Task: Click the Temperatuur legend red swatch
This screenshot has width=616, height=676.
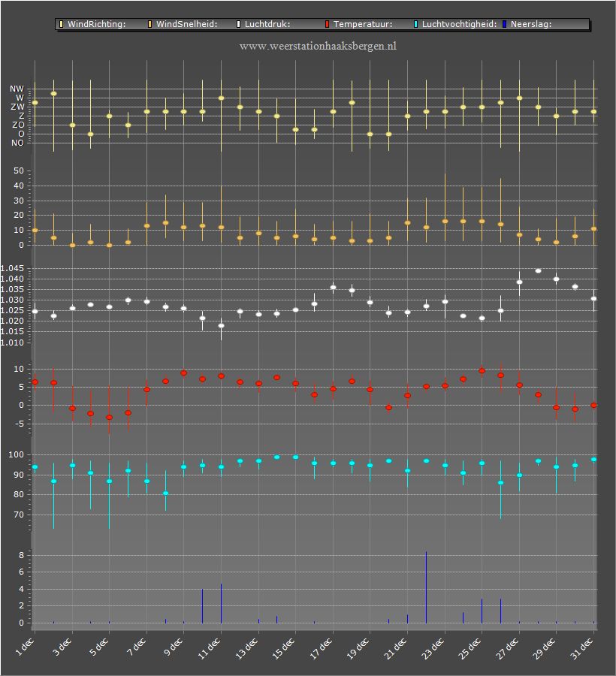Action: point(328,24)
